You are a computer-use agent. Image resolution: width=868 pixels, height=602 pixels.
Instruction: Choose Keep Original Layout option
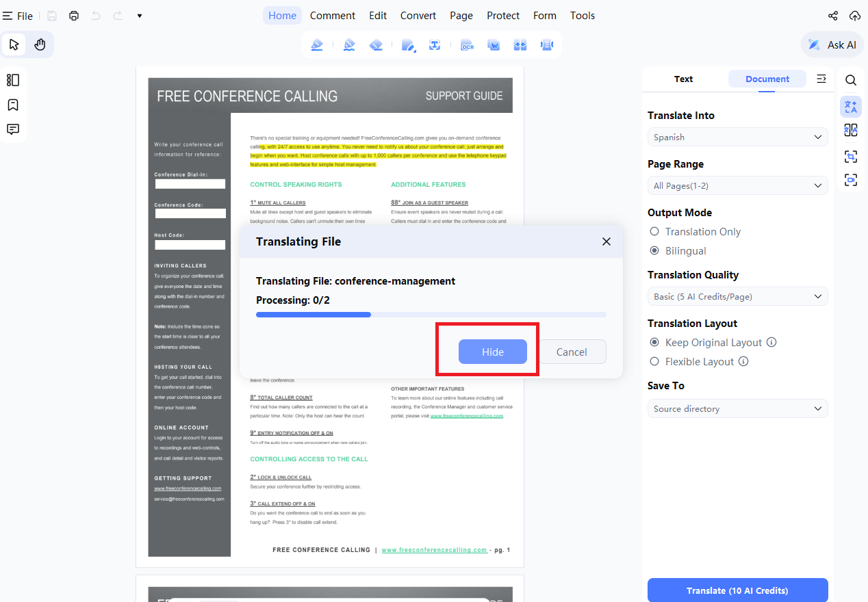706,343
